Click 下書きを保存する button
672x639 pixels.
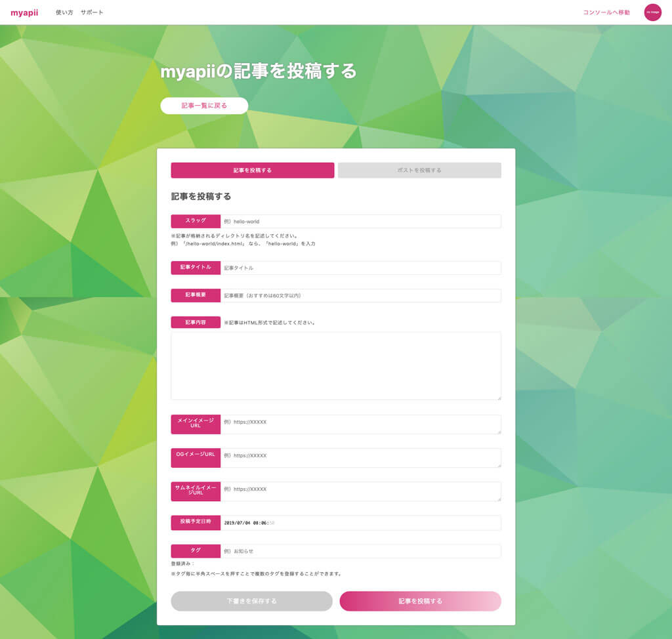tap(251, 601)
